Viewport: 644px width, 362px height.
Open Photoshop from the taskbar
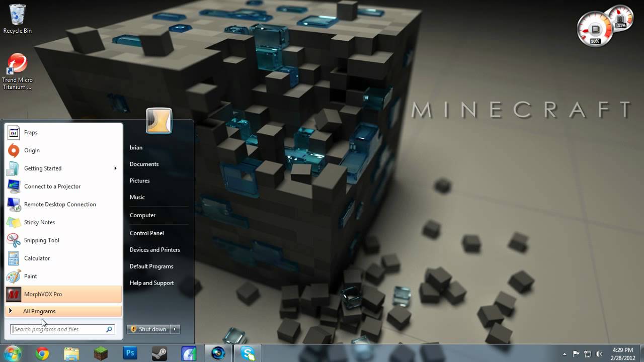130,353
